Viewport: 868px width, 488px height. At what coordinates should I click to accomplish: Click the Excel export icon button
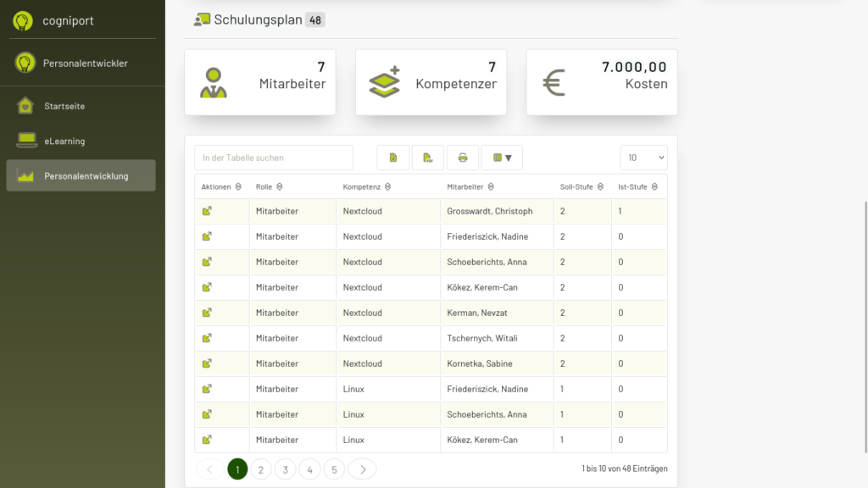pos(393,158)
